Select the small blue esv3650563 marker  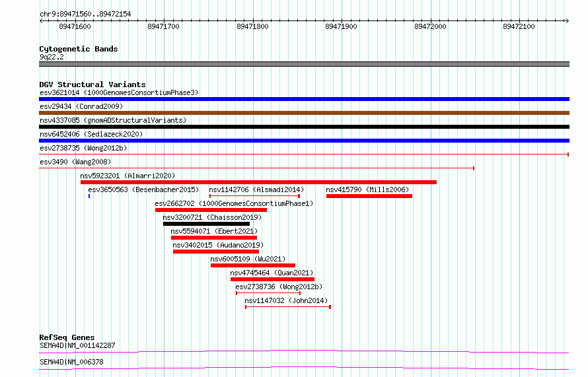point(89,196)
